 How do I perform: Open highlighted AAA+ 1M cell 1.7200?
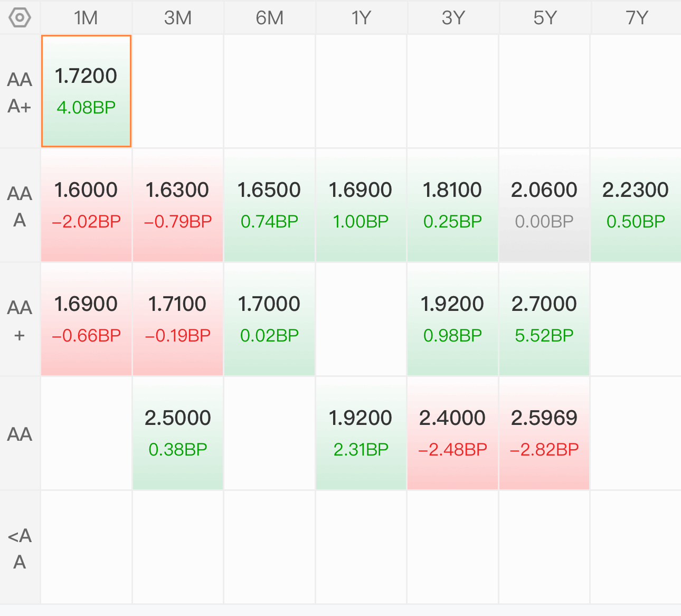86,91
